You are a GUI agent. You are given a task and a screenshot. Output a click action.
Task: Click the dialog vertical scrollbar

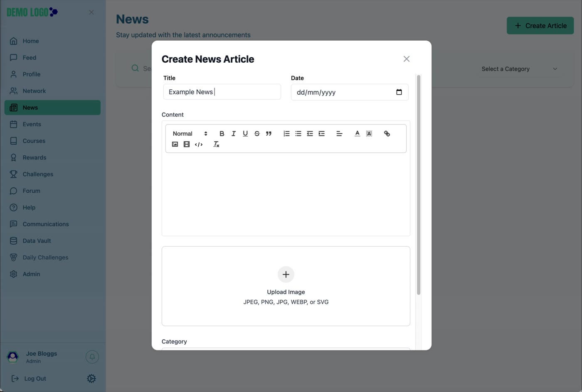(419, 185)
